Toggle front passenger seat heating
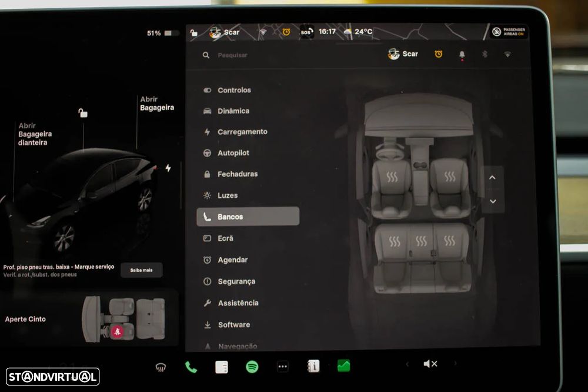This screenshot has width=588, height=392. pos(450,176)
